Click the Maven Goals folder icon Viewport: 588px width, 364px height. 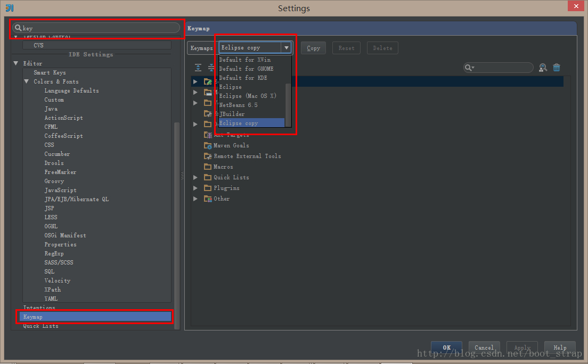point(208,145)
